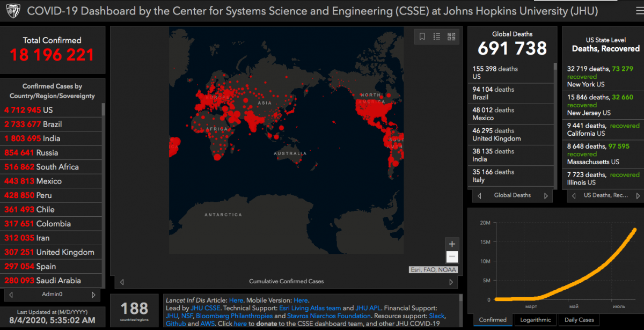Viewport: 644px width, 330px height.
Task: Click right arrow beside Global Deaths footer
Action: point(546,196)
